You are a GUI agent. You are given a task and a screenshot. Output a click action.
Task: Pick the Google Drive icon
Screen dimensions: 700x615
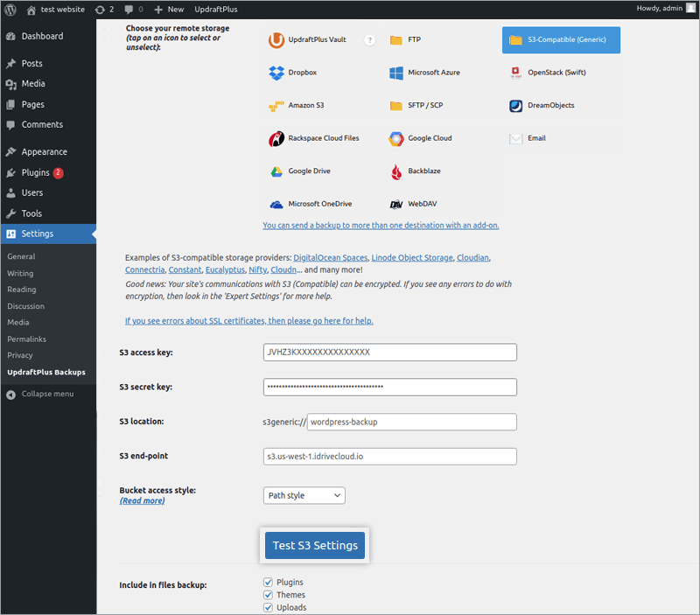(x=276, y=171)
